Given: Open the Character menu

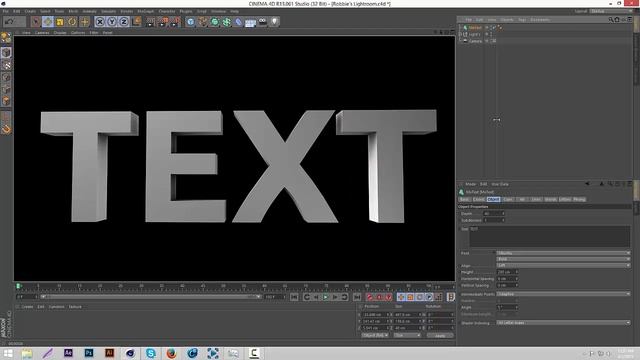Looking at the screenshot, I should point(167,11).
